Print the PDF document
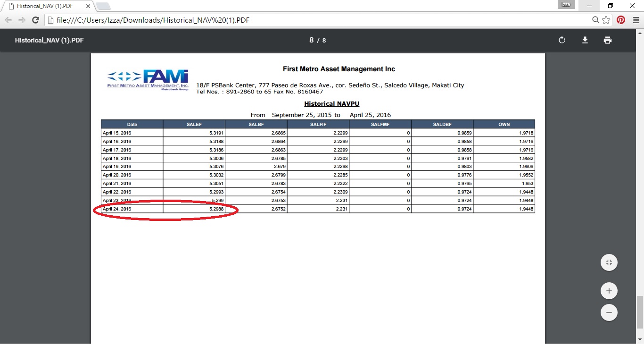Viewport: 644px width, 363px height. click(608, 40)
